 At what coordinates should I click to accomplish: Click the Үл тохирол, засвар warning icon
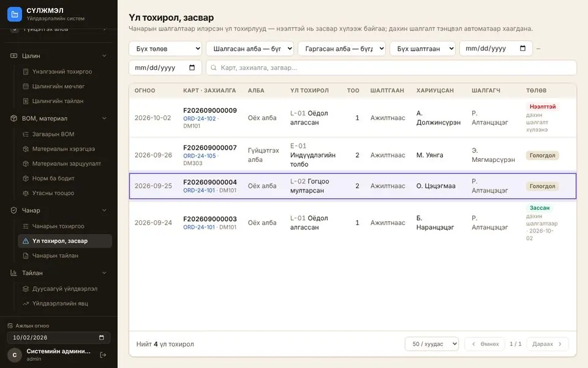(x=26, y=241)
